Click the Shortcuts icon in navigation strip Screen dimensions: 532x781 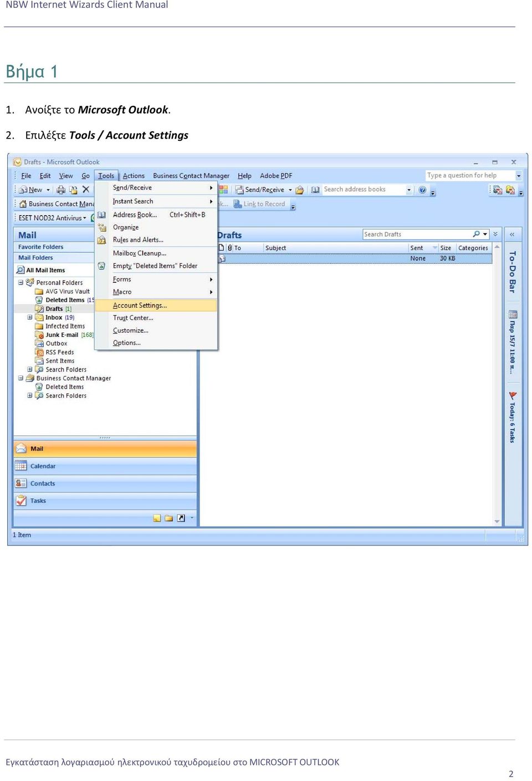click(x=181, y=518)
